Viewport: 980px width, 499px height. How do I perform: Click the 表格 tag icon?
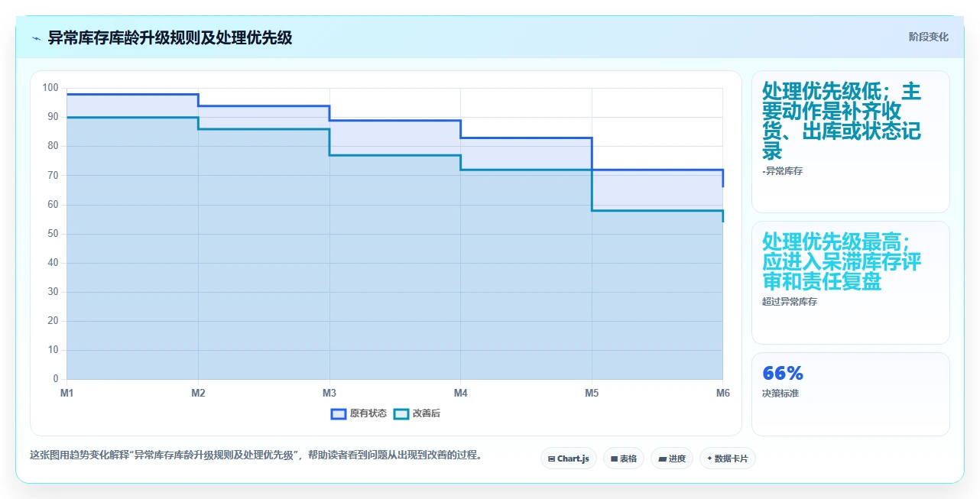(614, 458)
